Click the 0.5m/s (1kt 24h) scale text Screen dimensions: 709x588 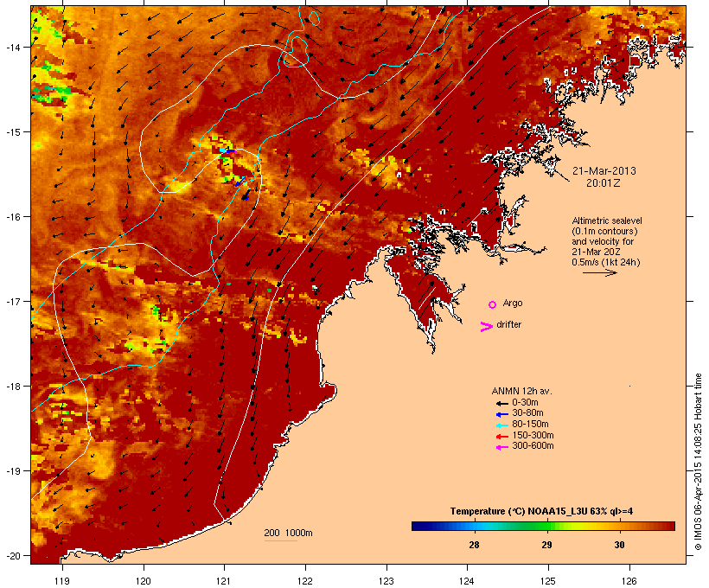[606, 262]
